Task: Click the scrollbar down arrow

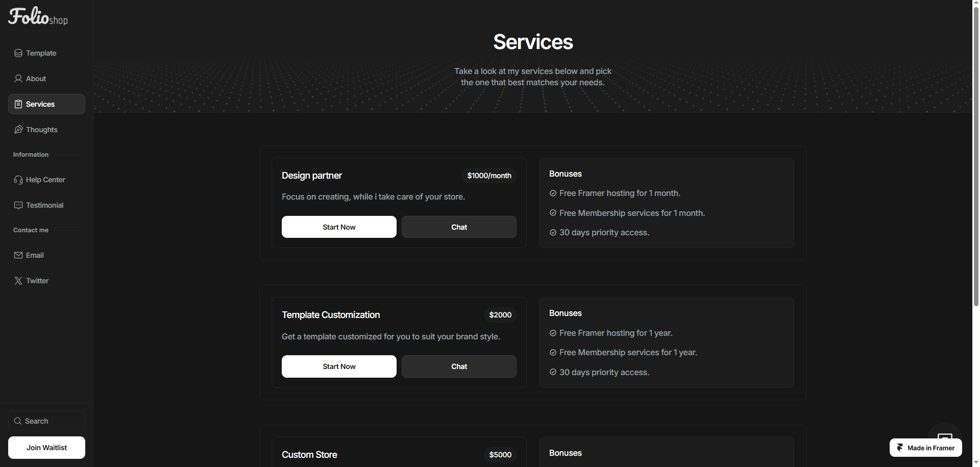Action: (x=976, y=463)
